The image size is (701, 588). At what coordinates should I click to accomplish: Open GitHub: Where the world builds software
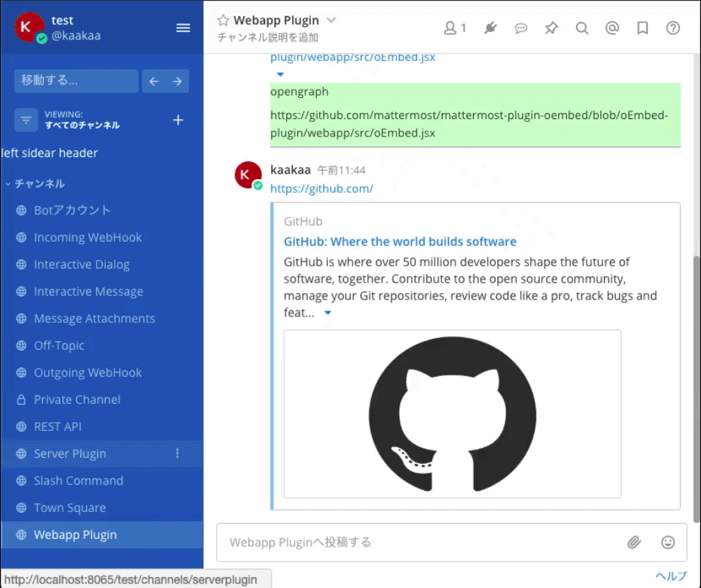(399, 242)
